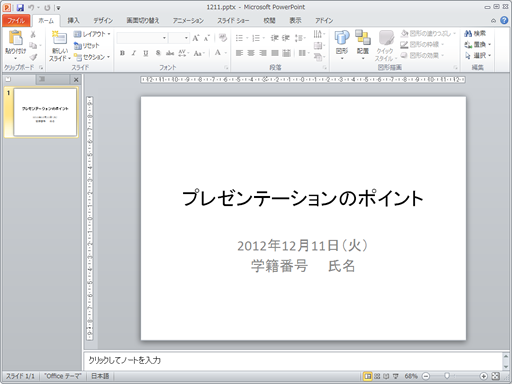Click the Save icon in Quick Access Toolbar
512x384 pixels.
pyautogui.click(x=20, y=7)
